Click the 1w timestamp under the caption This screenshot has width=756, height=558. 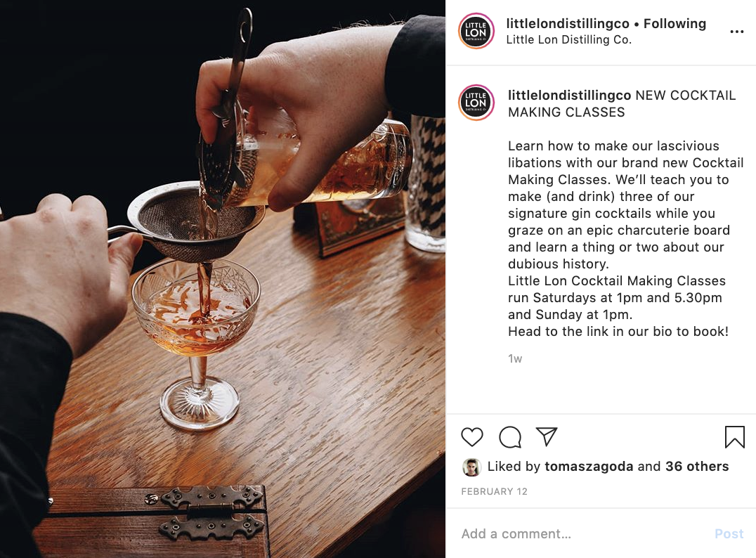(x=515, y=359)
